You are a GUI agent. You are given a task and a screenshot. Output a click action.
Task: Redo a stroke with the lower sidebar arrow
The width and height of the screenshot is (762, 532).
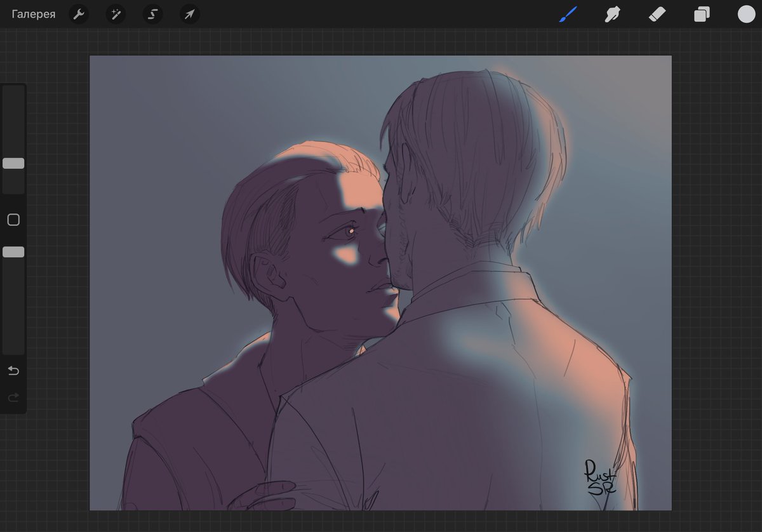(13, 397)
